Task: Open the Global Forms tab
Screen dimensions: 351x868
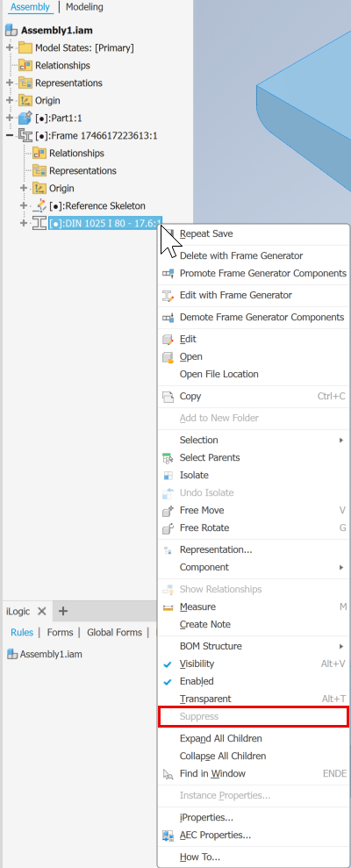Action: tap(114, 632)
